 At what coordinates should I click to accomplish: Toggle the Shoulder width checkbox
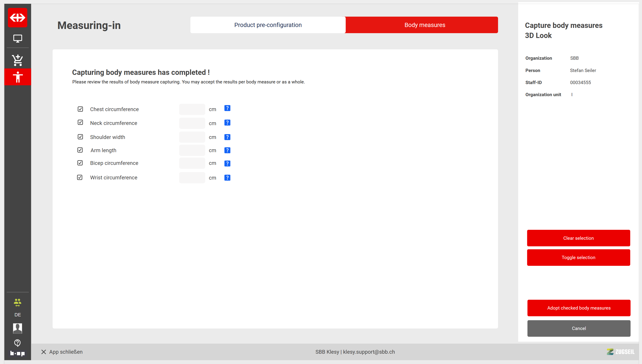(x=80, y=137)
